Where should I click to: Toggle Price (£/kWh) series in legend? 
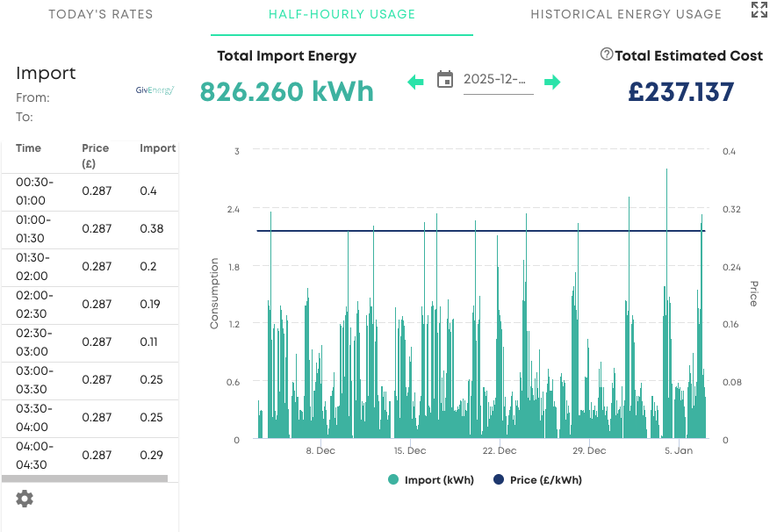537,479
